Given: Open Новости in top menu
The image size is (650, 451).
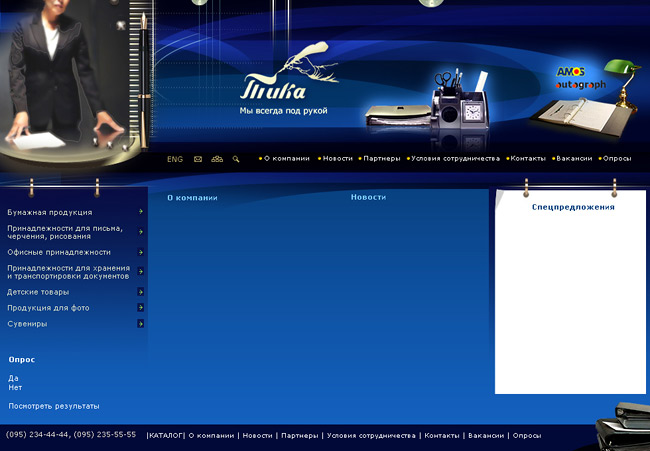Looking at the screenshot, I should coord(337,158).
